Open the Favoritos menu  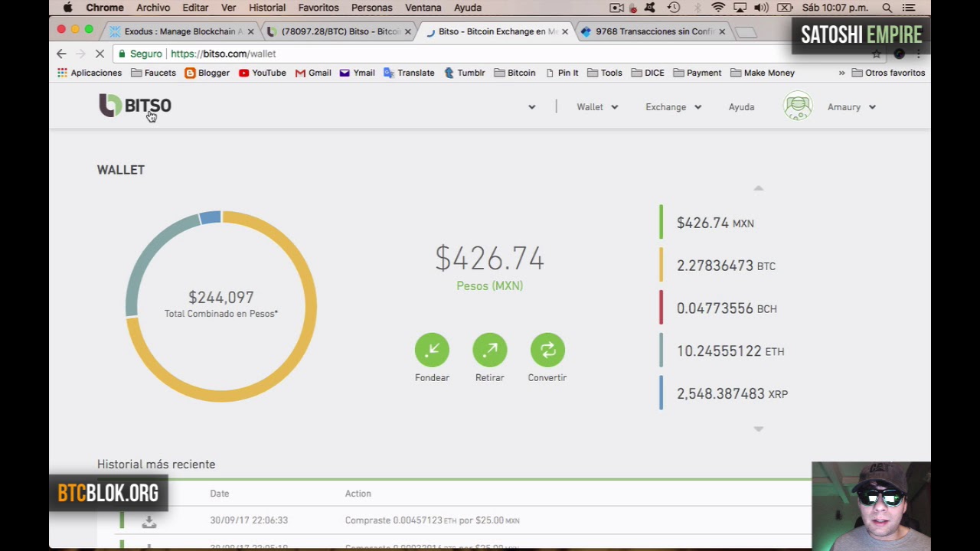point(318,8)
